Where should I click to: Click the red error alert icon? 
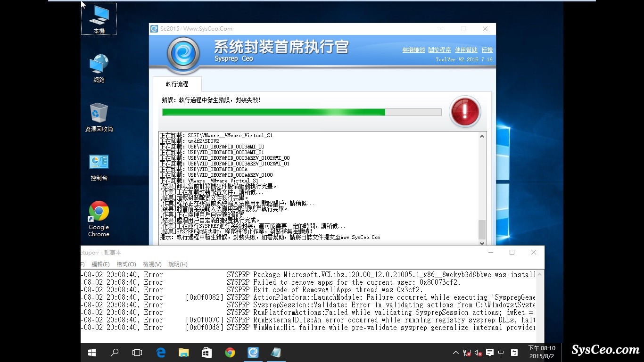pyautogui.click(x=465, y=112)
